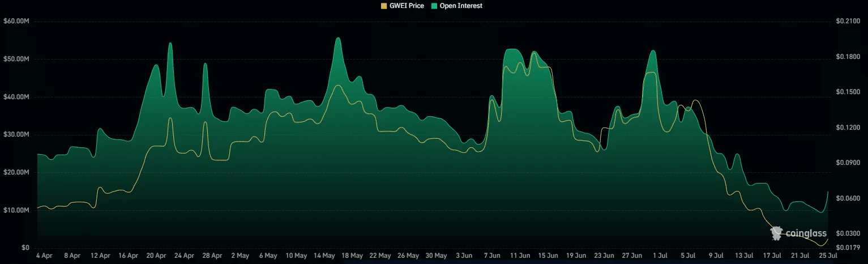
Task: Select the $40.00M left axis label
Action: (16, 97)
